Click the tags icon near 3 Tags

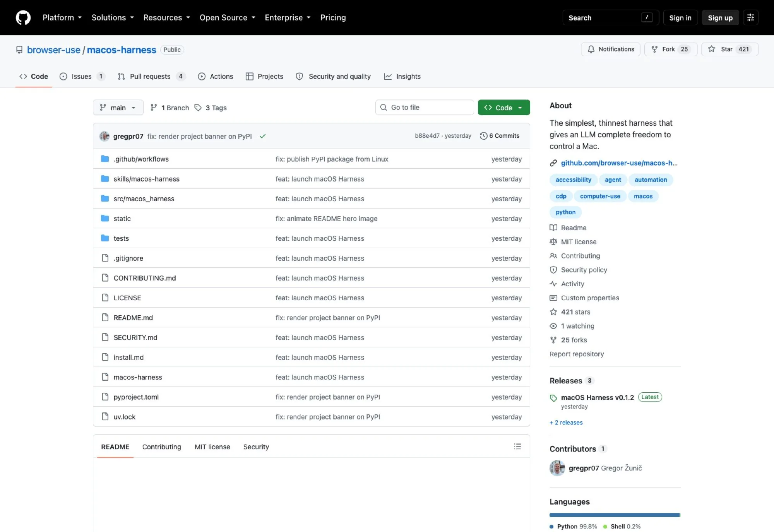(198, 108)
